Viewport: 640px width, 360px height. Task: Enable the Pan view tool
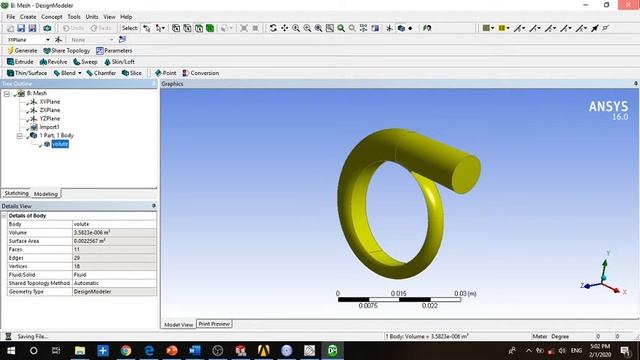284,28
